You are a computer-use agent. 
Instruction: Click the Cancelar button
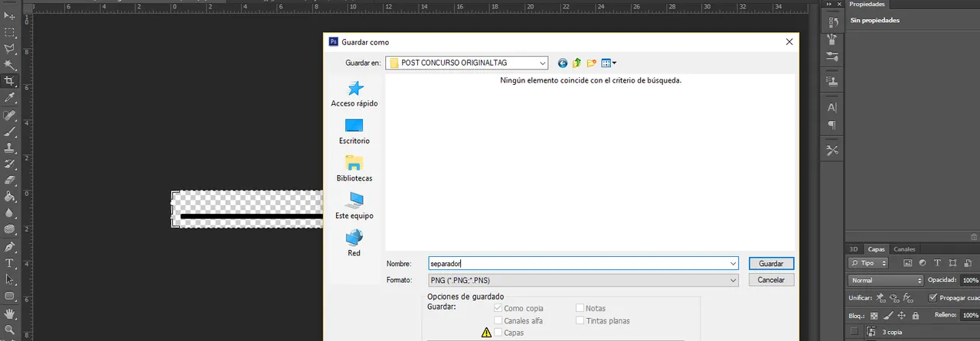click(x=771, y=281)
